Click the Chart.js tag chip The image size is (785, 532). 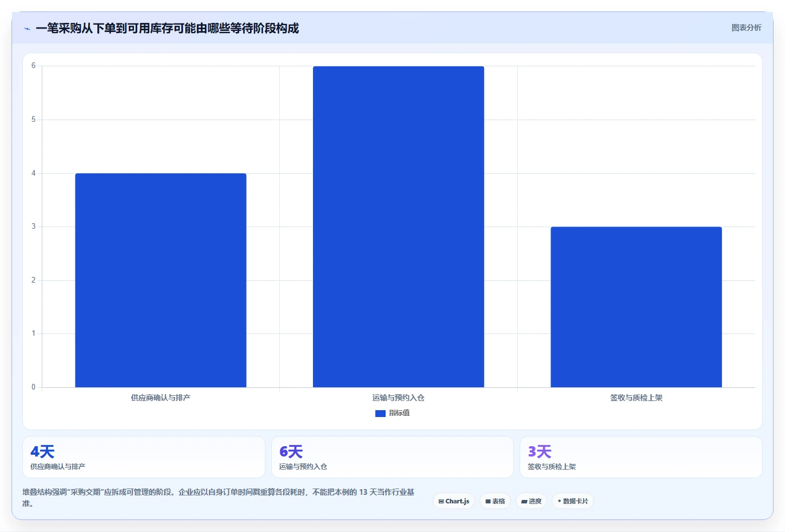pos(454,501)
